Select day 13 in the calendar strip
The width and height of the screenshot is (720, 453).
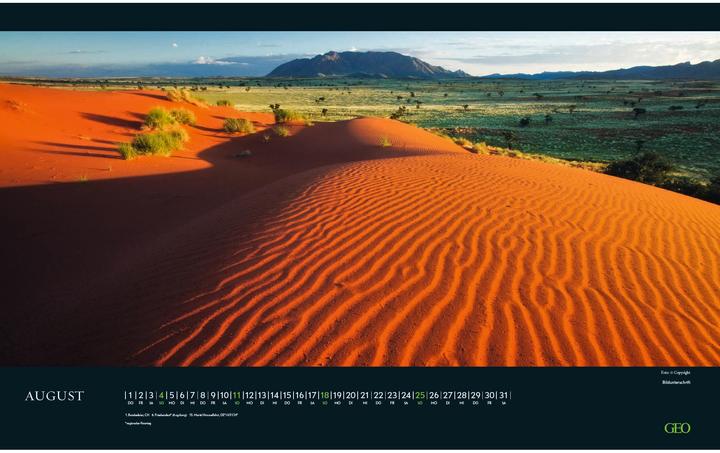(262, 395)
